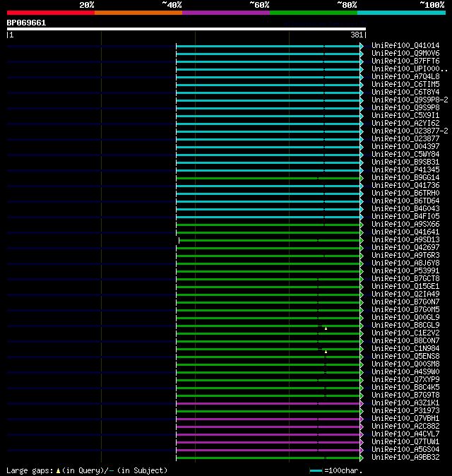
Task: Select the UniRef100_Q15GE1 label
Action: (x=405, y=287)
